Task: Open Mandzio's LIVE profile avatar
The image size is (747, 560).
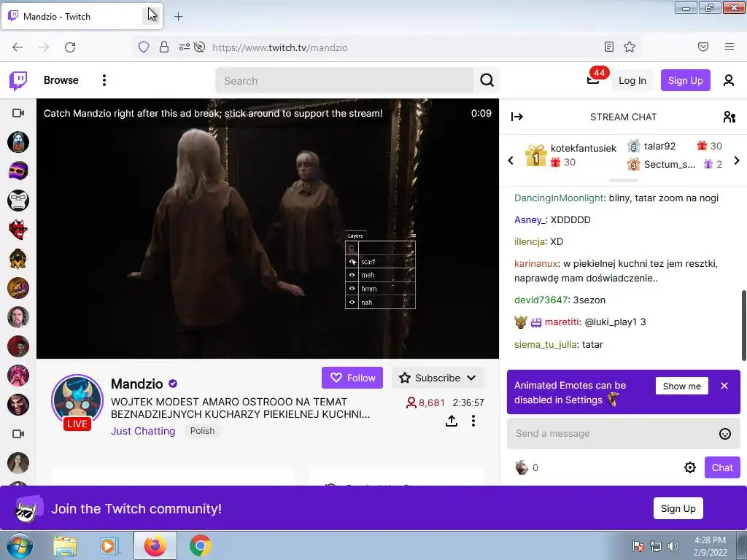Action: pyautogui.click(x=77, y=401)
